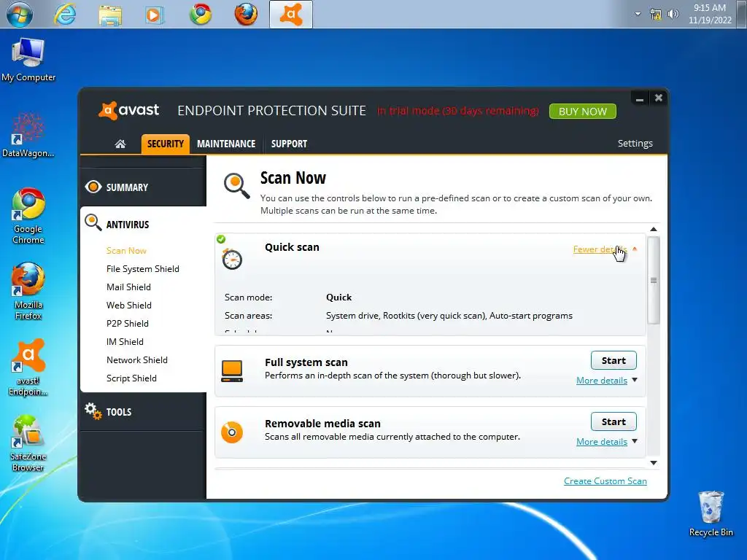Image resolution: width=747 pixels, height=560 pixels.
Task: Click the Quick scan stopwatch icon
Action: [232, 259]
